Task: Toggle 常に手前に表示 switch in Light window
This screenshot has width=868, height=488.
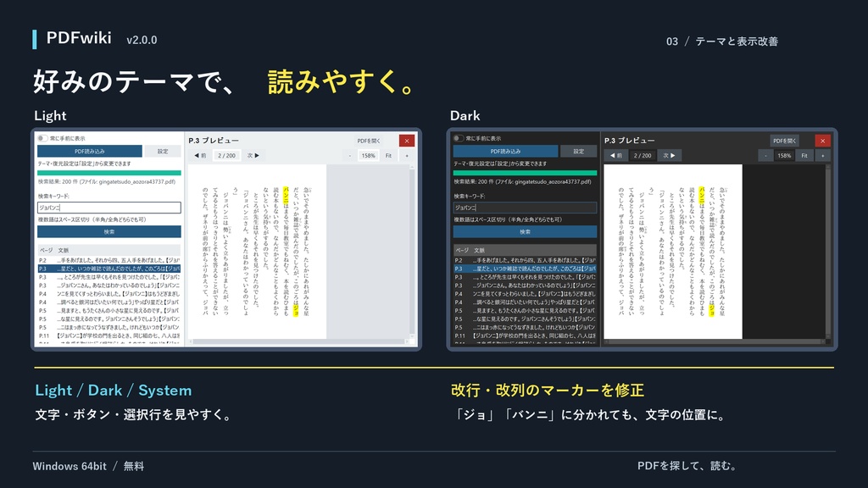Action: click(42, 138)
